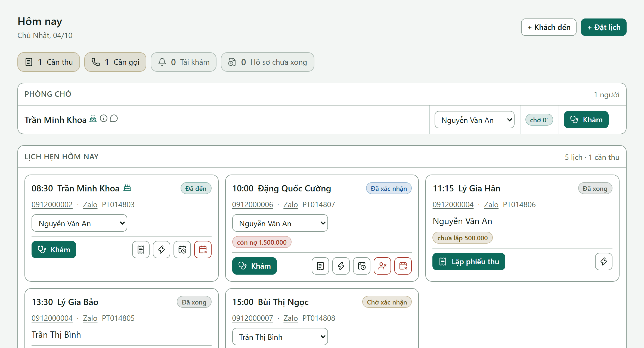Image resolution: width=644 pixels, height=348 pixels.
Task: Click the + Đặt lịch button
Action: 604,27
